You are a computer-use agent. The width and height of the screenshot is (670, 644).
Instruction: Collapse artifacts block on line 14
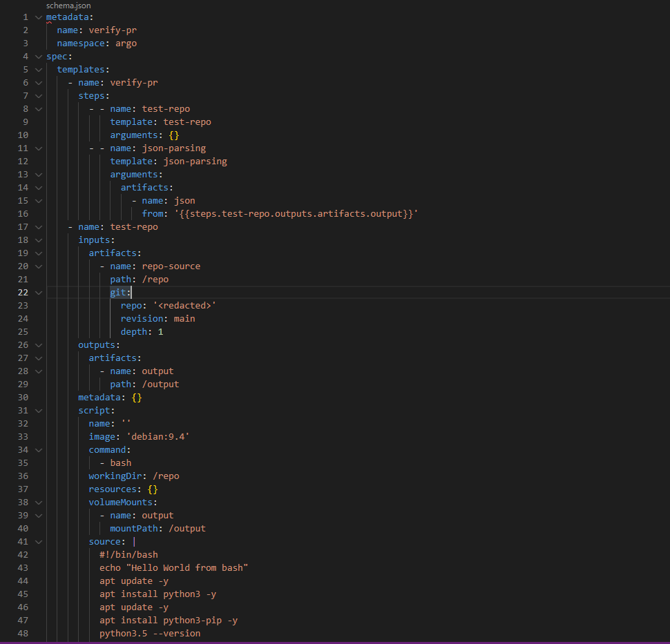(39, 188)
